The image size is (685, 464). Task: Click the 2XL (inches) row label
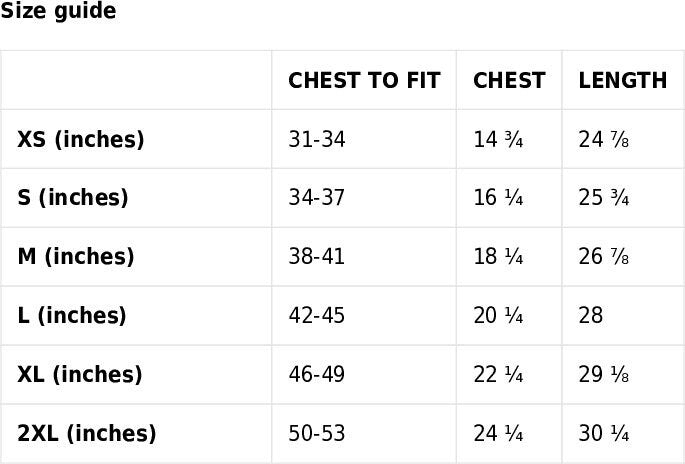point(87,434)
